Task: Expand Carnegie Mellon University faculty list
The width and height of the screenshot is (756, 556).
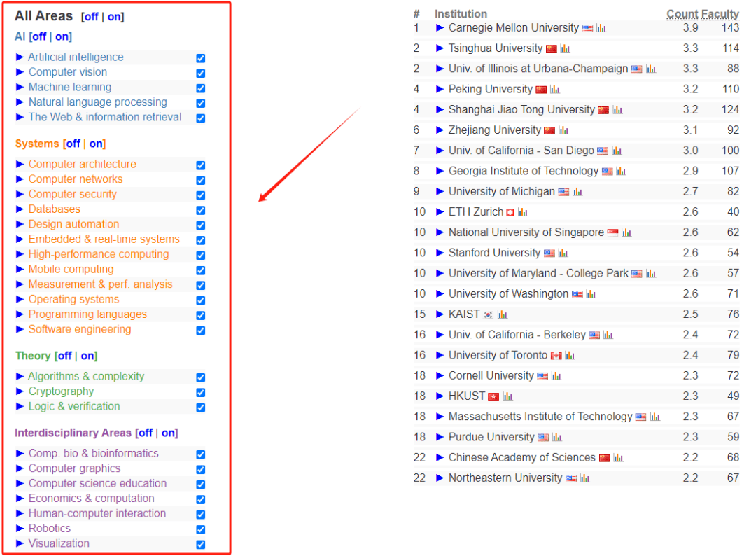Action: pyautogui.click(x=440, y=28)
